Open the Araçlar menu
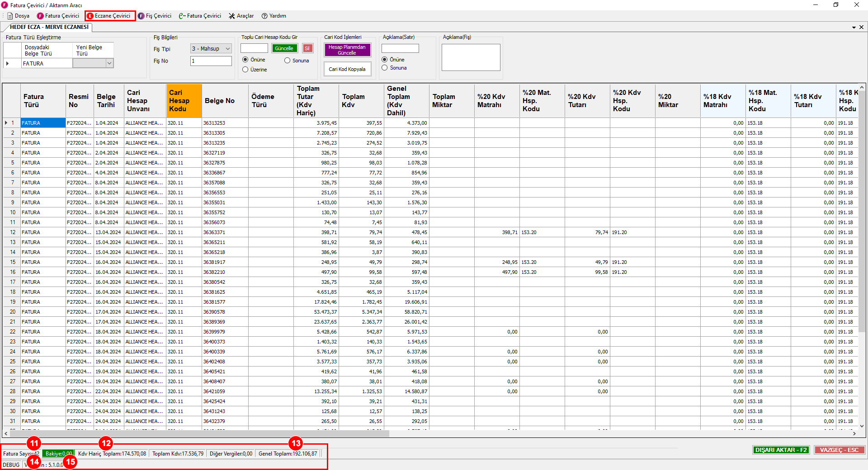This screenshot has width=868, height=470. (241, 16)
